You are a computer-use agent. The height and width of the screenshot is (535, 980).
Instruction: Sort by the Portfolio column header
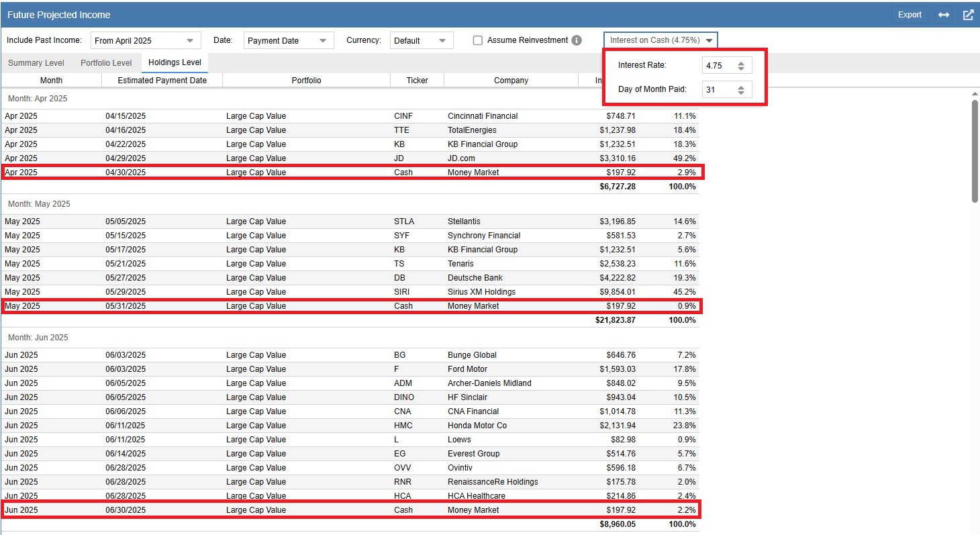click(x=306, y=80)
